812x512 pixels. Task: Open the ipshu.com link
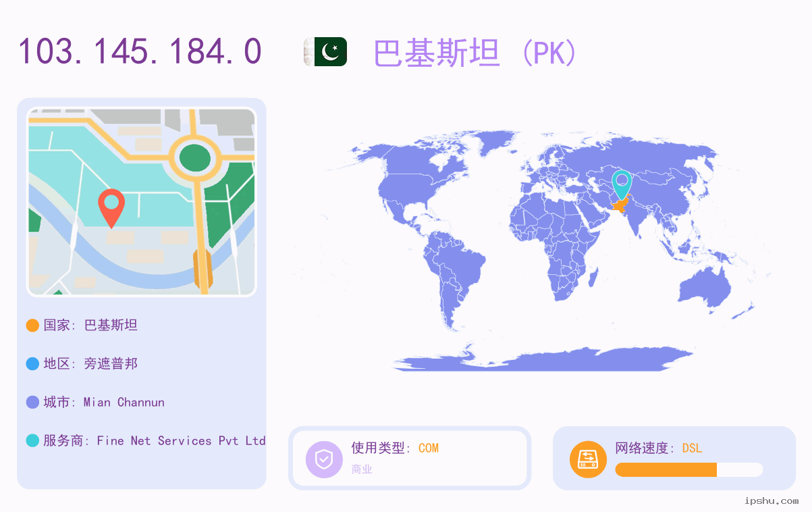click(x=772, y=501)
